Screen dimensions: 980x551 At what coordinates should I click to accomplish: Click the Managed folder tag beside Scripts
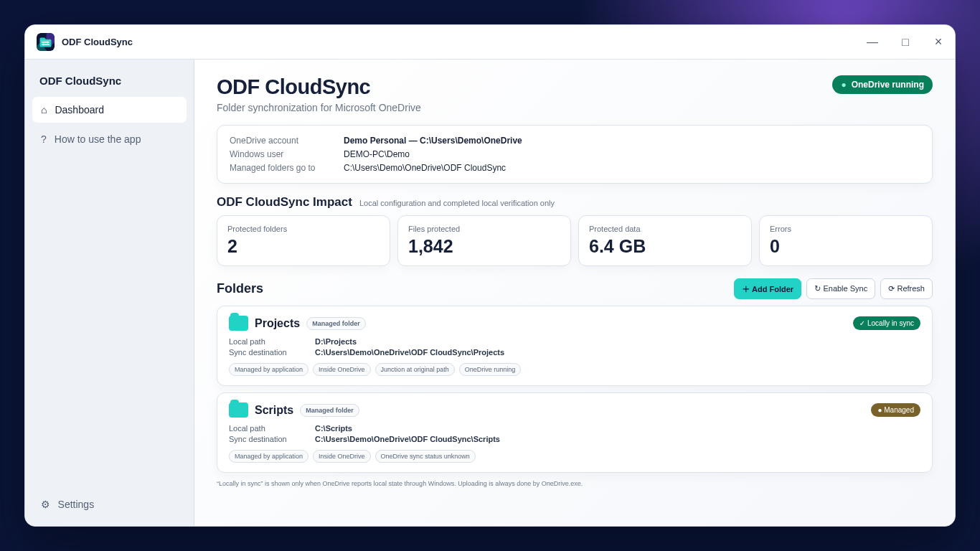tap(329, 410)
